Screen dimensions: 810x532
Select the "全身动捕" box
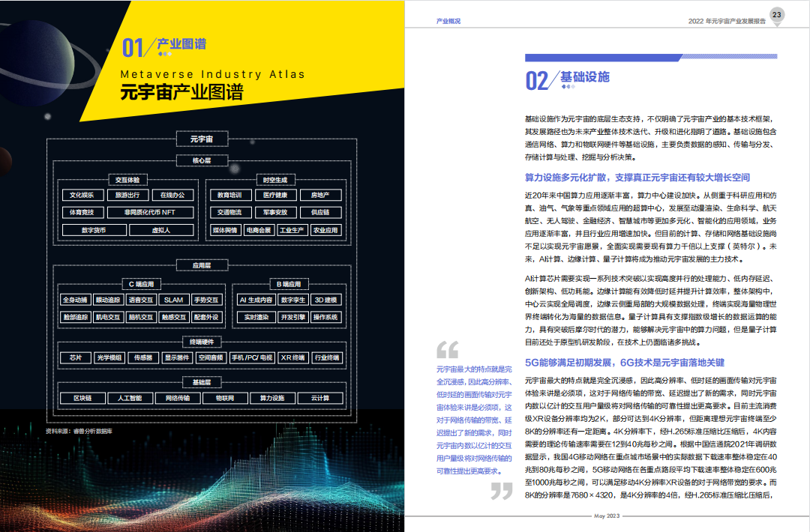[x=76, y=300]
